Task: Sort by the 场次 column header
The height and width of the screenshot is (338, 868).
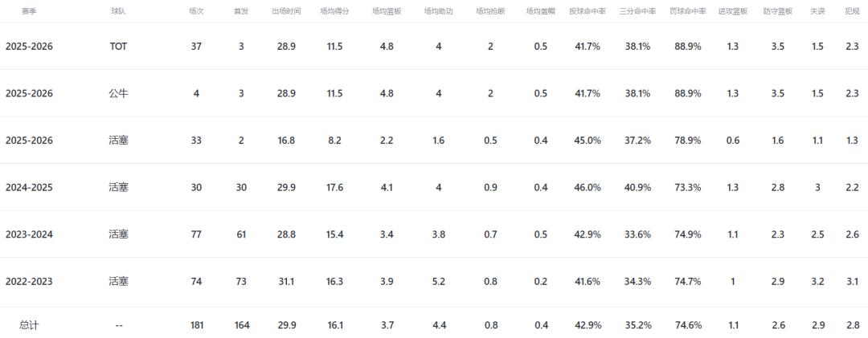Action: [196, 12]
